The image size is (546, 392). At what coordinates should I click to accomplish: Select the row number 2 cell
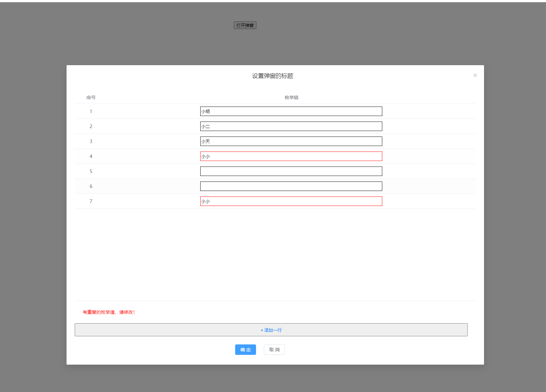pyautogui.click(x=91, y=126)
